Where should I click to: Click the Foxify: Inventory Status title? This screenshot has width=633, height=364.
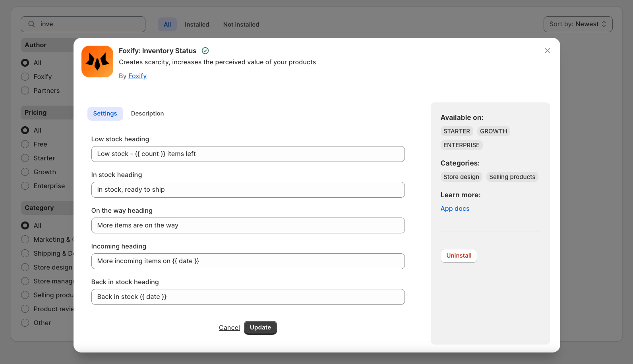158,51
